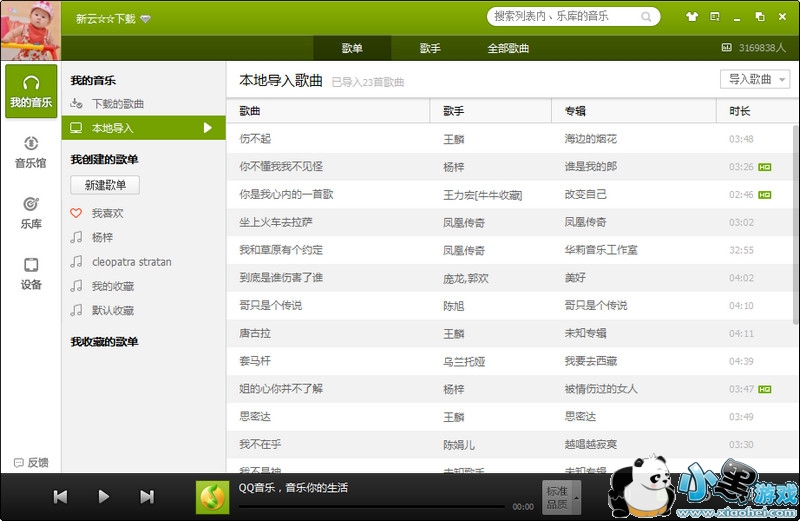800x521 pixels.
Task: Click artist 陈娟儿
Action: [x=459, y=444]
